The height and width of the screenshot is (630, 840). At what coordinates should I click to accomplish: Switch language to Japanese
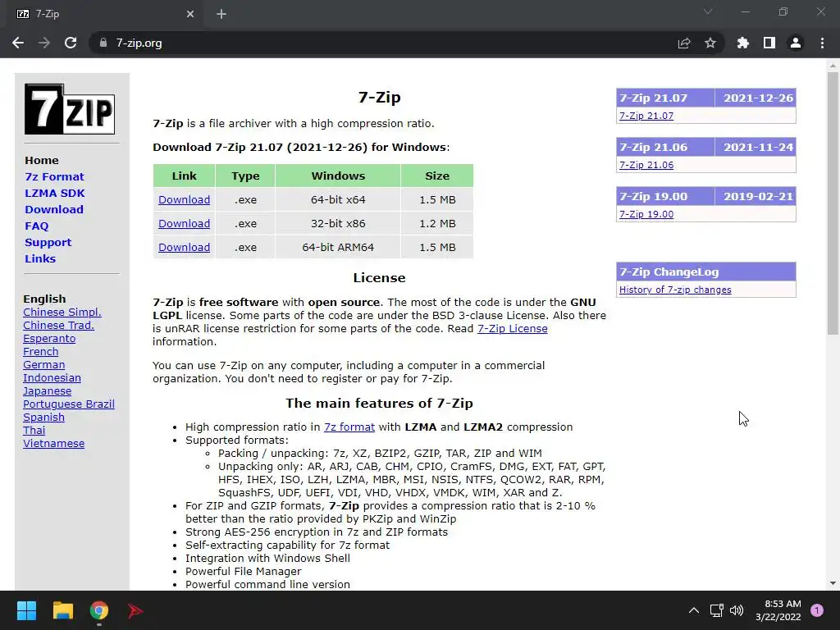point(47,391)
